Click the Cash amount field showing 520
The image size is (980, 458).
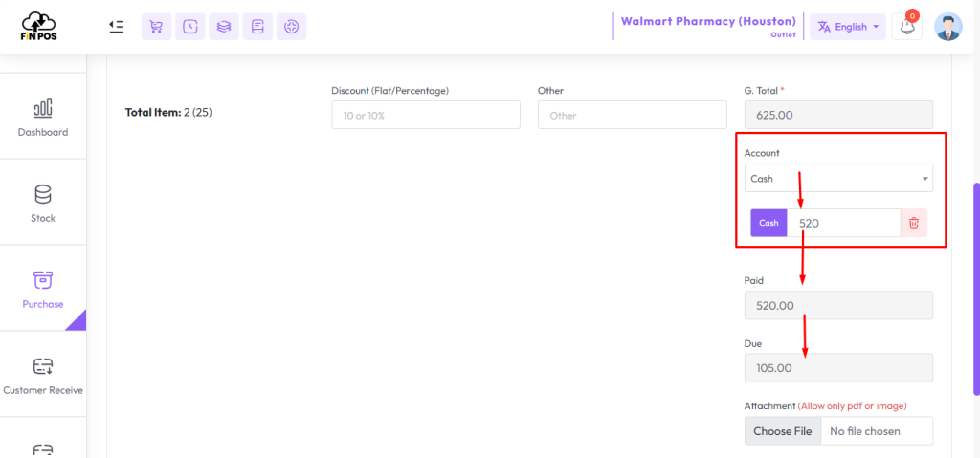tap(844, 223)
